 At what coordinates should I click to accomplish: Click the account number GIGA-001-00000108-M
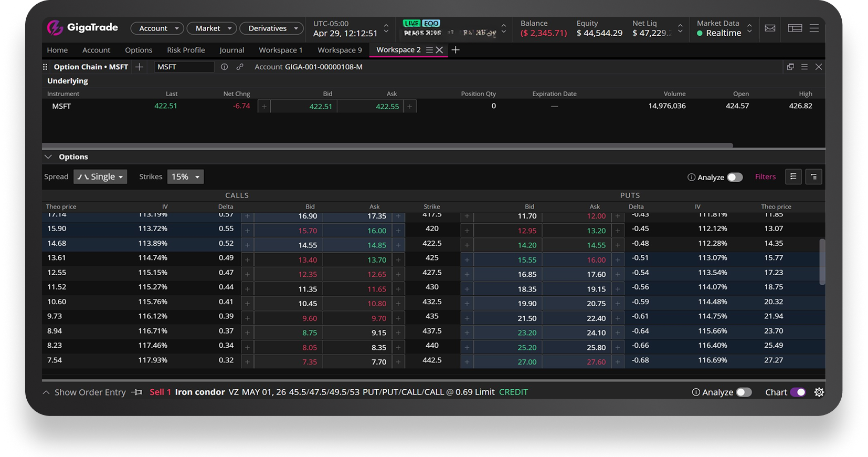coord(323,67)
